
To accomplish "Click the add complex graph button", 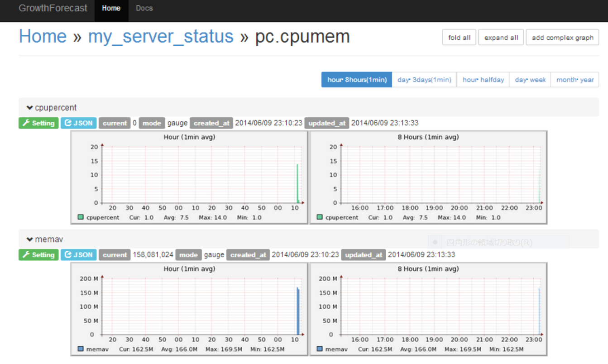I will click(562, 37).
